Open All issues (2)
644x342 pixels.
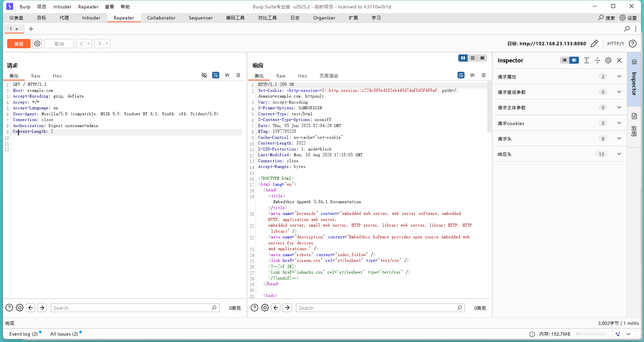pyautogui.click(x=64, y=334)
